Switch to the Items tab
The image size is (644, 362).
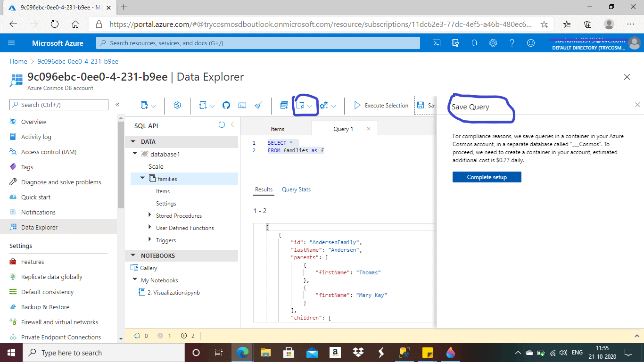(x=277, y=129)
